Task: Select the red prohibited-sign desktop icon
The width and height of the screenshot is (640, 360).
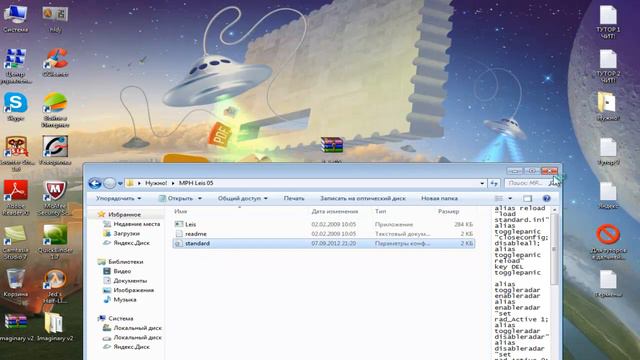Action: click(x=608, y=242)
